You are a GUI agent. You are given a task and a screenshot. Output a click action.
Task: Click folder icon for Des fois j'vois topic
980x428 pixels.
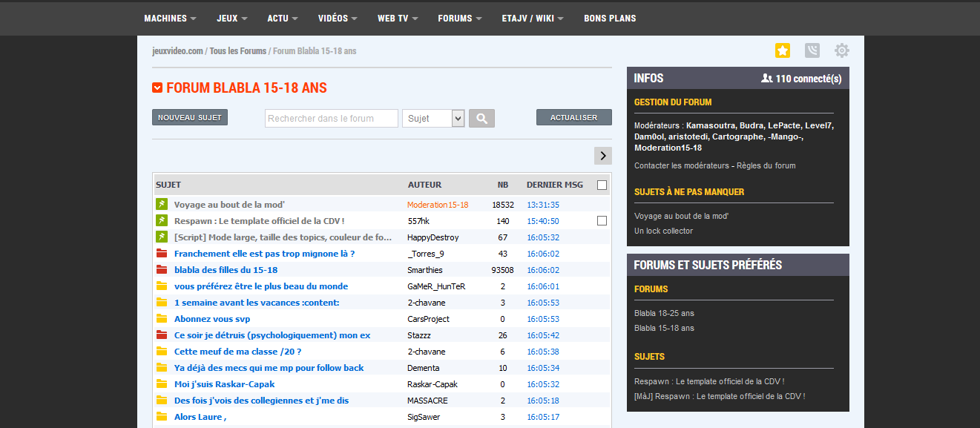(162, 400)
